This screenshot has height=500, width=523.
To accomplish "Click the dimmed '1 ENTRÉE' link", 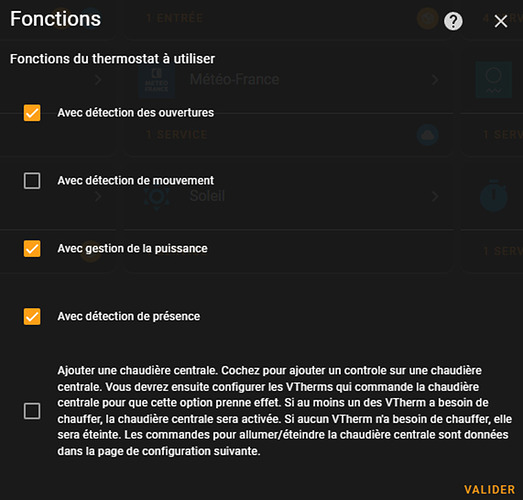I will (175, 18).
